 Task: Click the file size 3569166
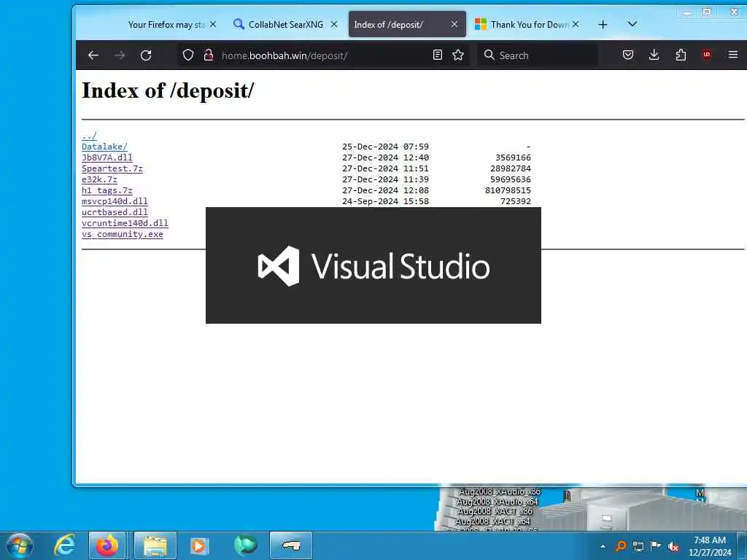pos(513,157)
